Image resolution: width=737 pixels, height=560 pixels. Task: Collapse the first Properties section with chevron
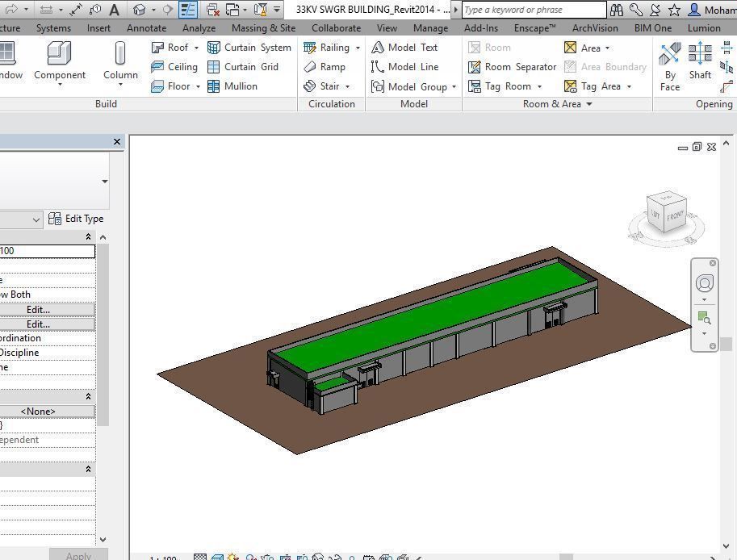coord(88,236)
